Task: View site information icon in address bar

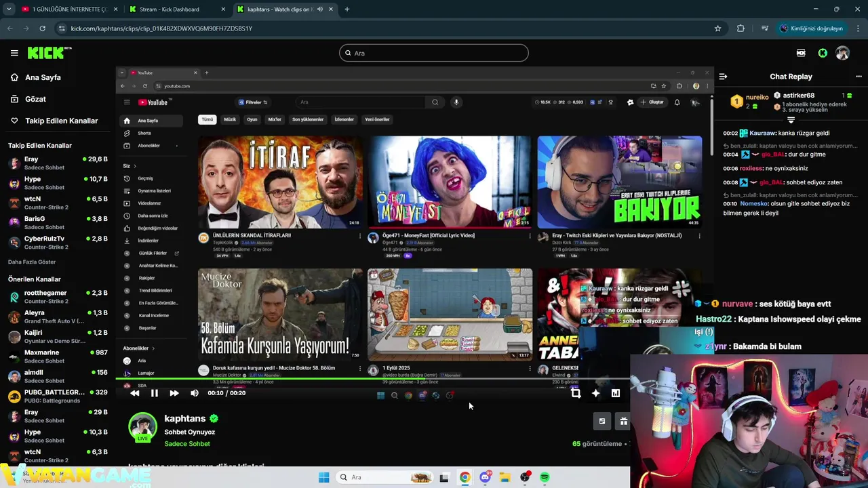Action: click(62, 28)
